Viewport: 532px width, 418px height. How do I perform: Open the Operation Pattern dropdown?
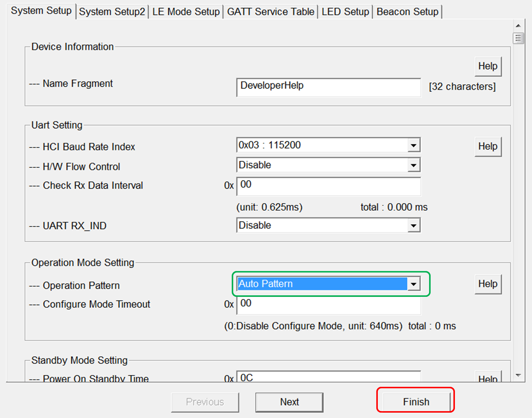click(x=413, y=284)
